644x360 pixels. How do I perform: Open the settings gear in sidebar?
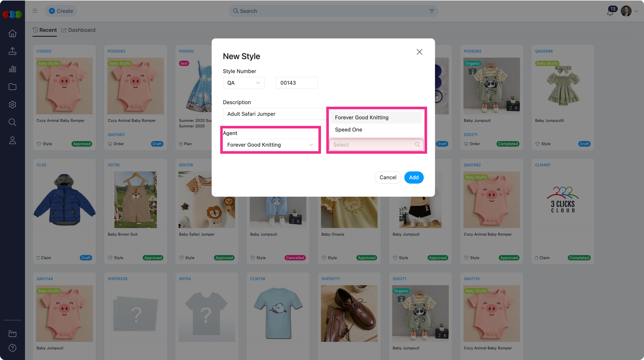(12, 104)
